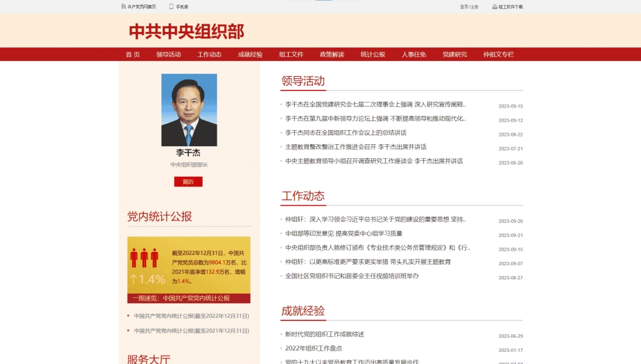This screenshot has height=364, width=641.
Task: Open 党建研究 navigation menu item
Action: tap(454, 54)
